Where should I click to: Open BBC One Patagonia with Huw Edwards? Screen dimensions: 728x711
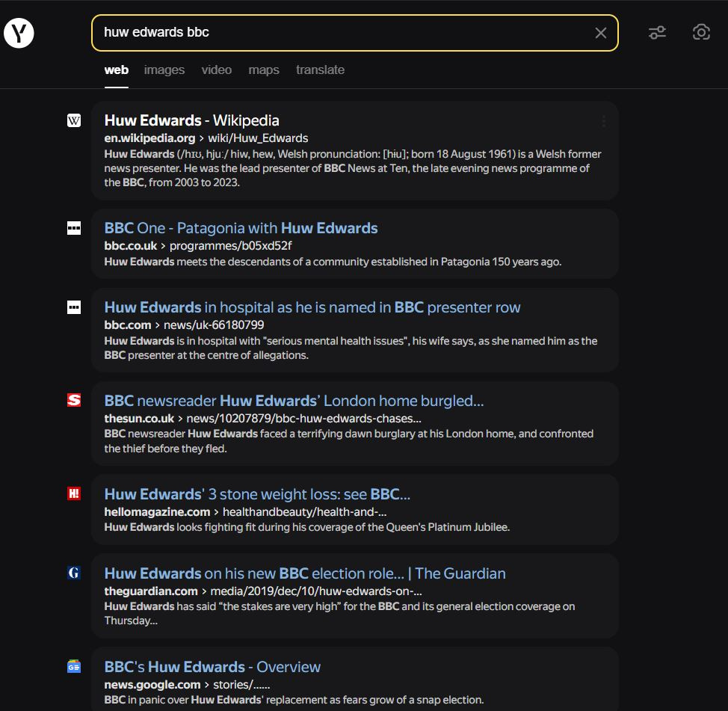241,229
